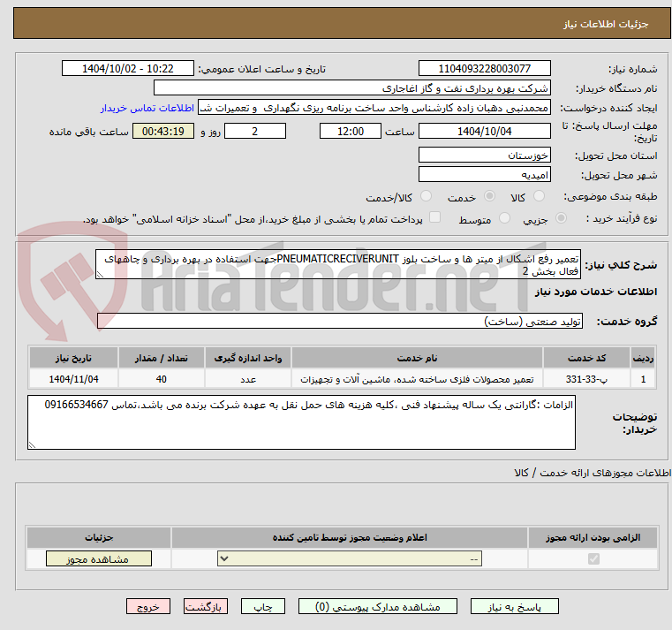The width and height of the screenshot is (672, 630).
Task: Click the resize handle of توضیحات خریدار box
Action: coord(32,445)
